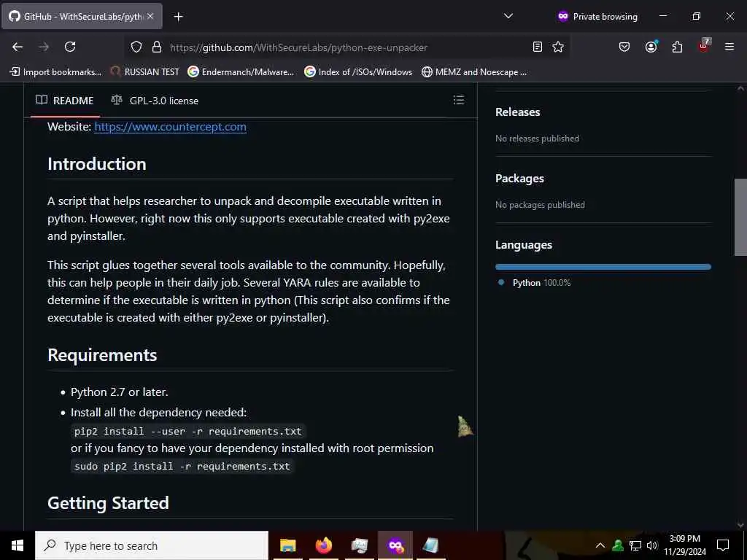
Task: List all tabs dropdown arrow
Action: click(508, 16)
